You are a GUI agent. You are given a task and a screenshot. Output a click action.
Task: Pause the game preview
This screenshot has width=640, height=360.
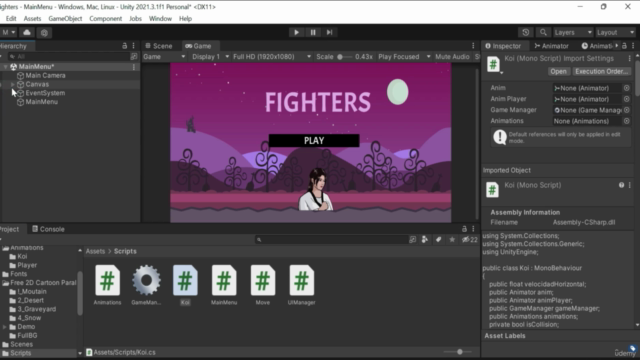tap(313, 32)
